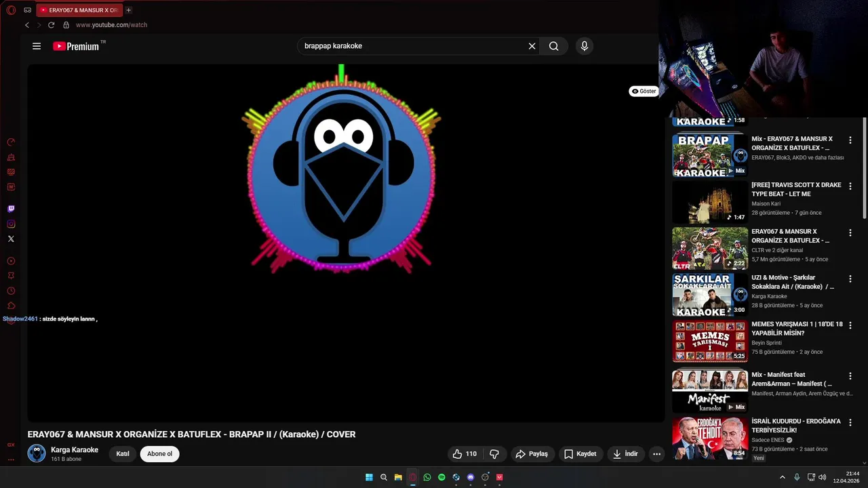Screen dimensions: 868x488
Task: Open Instagram in Opera sidebar
Action: (11, 224)
